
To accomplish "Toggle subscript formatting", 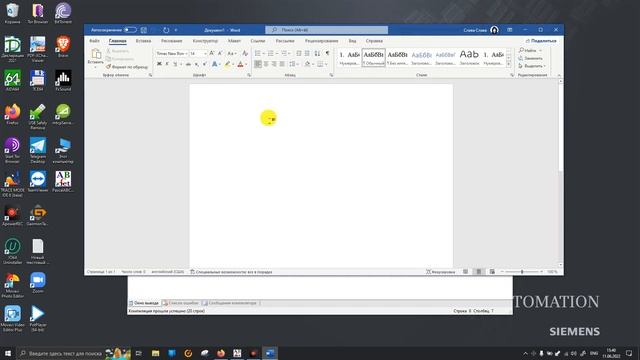I will pyautogui.click(x=196, y=64).
